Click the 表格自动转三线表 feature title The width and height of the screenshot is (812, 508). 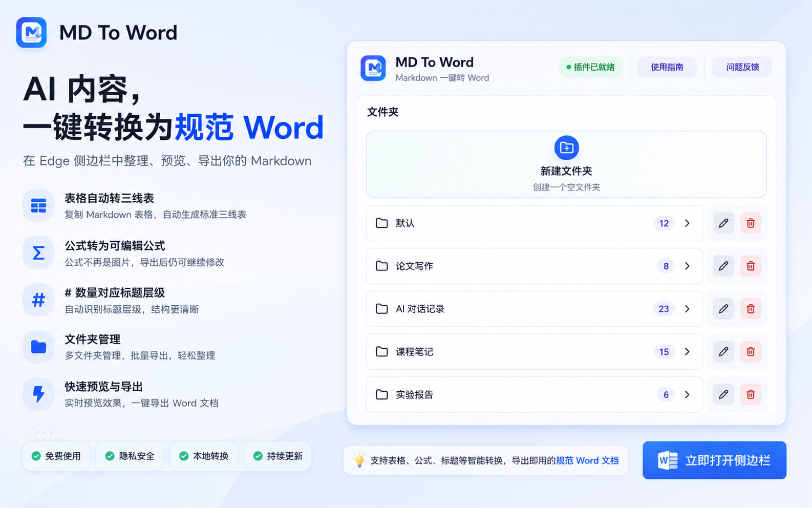coord(109,198)
